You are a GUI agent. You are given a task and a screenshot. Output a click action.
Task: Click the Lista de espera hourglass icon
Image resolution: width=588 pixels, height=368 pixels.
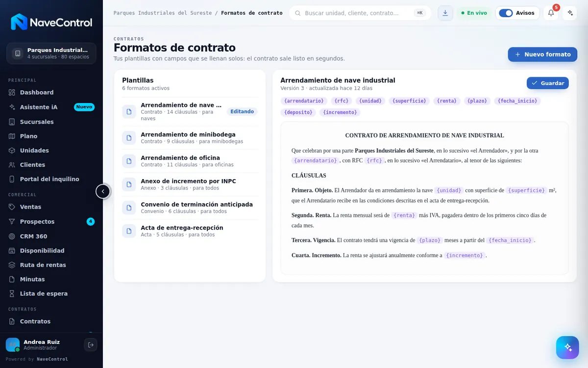click(x=12, y=293)
